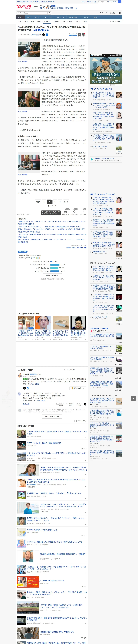Image resolution: width=138 pixels, height=644 pixels.
Task: Open the 742 comments counter under the headline
Action: coord(33,35)
